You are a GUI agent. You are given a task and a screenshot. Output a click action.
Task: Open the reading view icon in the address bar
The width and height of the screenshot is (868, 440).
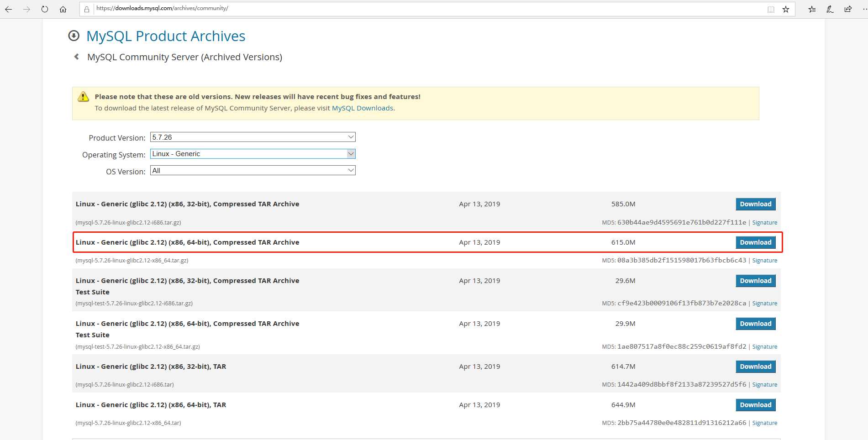[771, 9]
